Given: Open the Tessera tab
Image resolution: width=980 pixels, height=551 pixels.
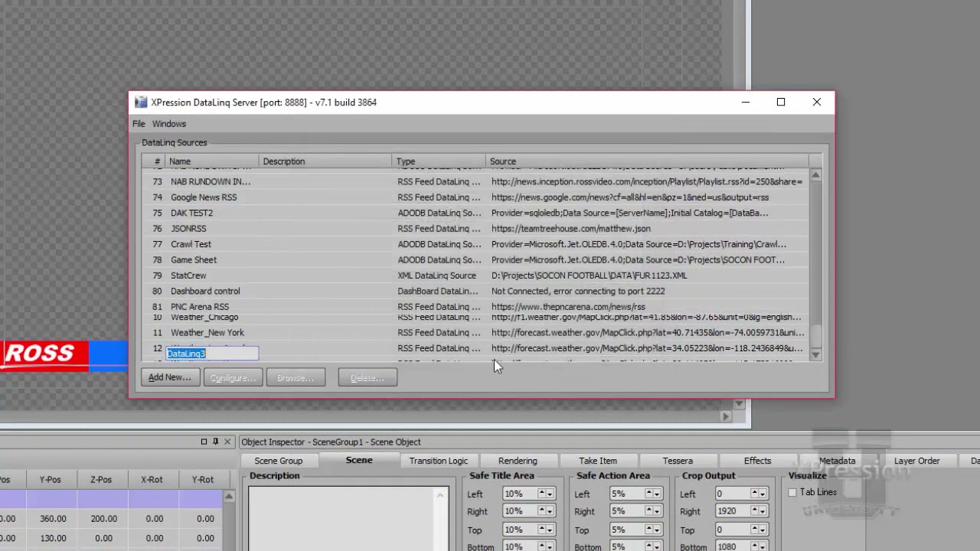Looking at the screenshot, I should (678, 461).
